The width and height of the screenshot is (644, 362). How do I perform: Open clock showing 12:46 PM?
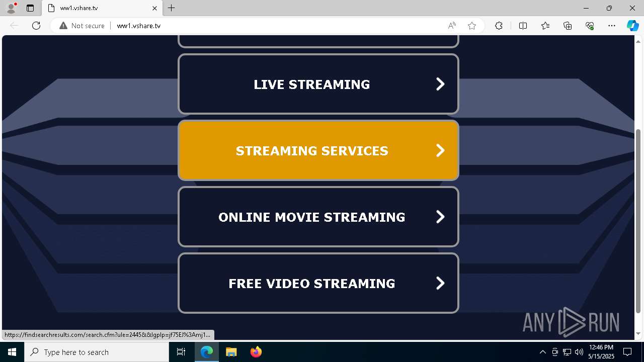tap(601, 352)
